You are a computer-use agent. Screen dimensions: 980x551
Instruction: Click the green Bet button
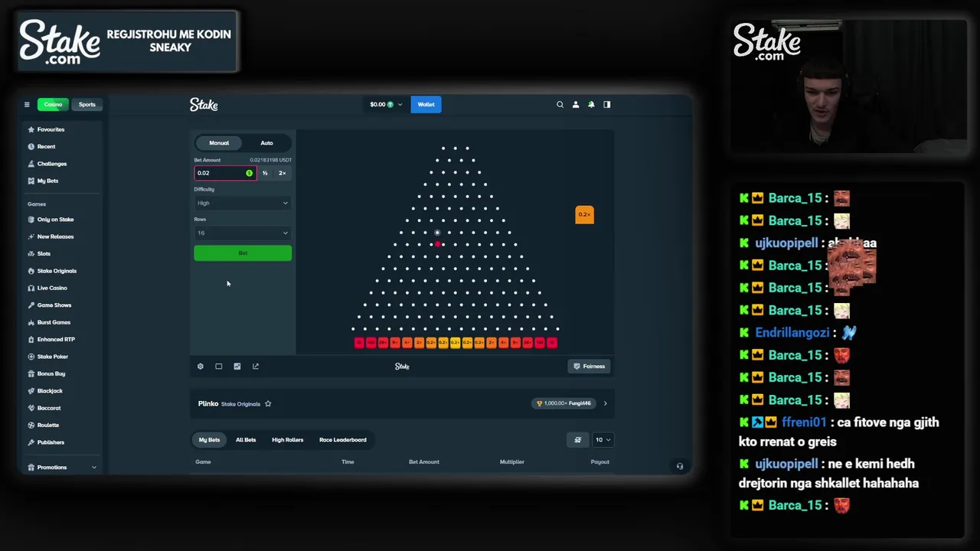pyautogui.click(x=243, y=253)
